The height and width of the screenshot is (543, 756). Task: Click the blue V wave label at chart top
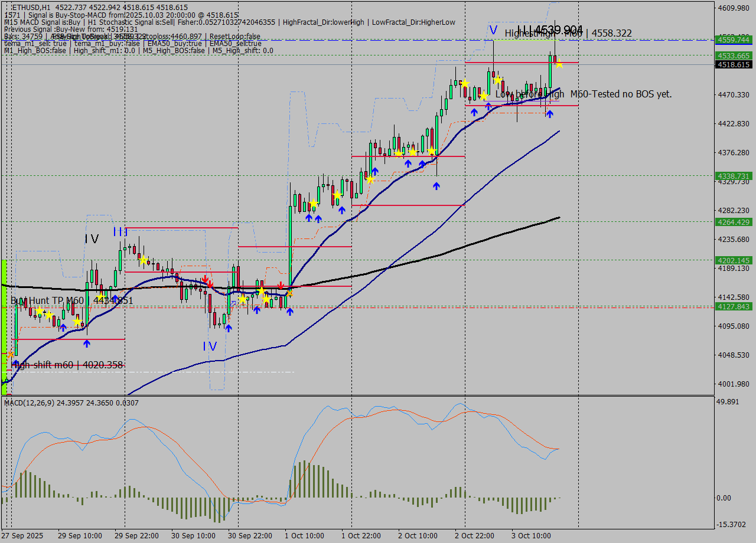coord(493,30)
